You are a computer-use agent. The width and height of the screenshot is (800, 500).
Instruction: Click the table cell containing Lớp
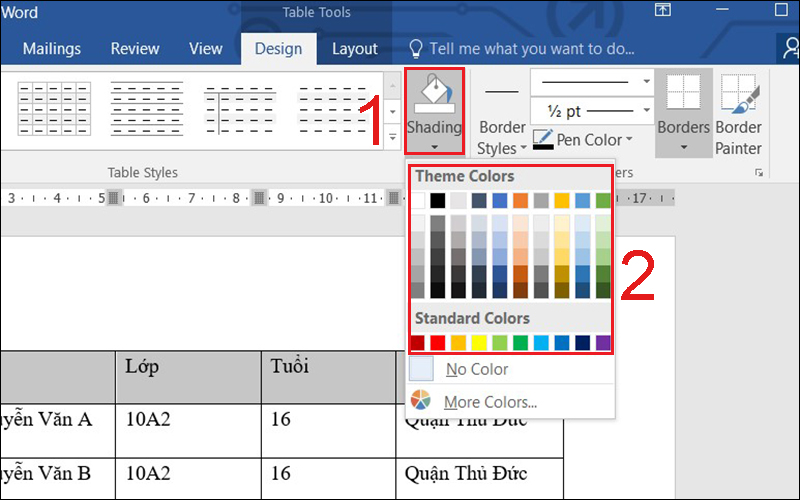point(187,375)
